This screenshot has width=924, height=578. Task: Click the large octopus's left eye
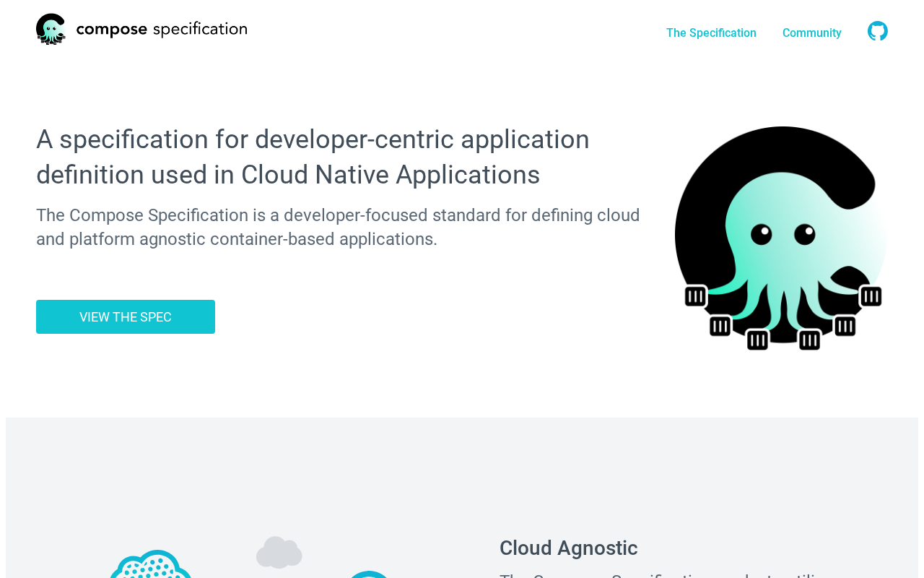(762, 234)
